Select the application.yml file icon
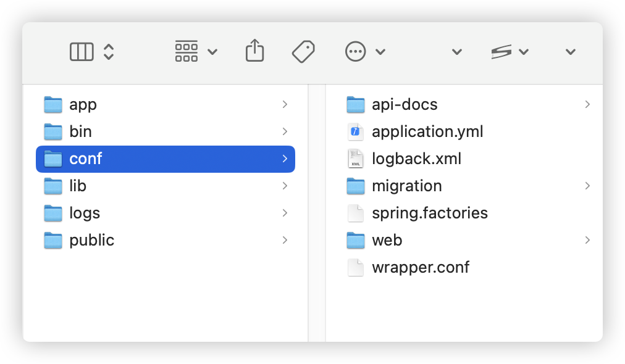This screenshot has height=364, width=625. [x=356, y=131]
